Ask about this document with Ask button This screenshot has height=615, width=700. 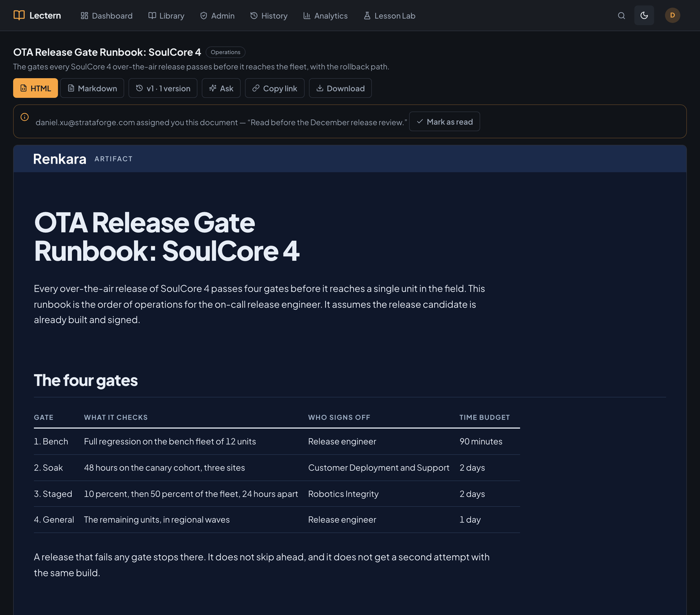pyautogui.click(x=221, y=88)
